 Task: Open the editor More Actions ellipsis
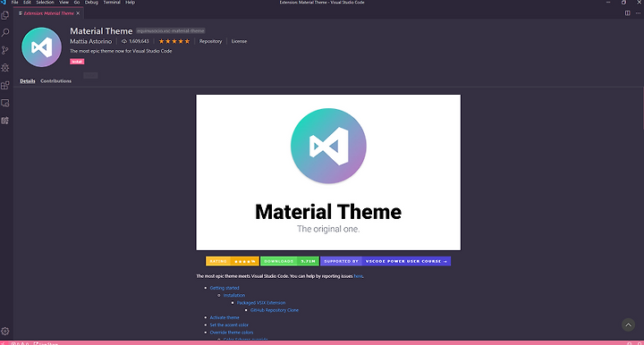pos(638,13)
